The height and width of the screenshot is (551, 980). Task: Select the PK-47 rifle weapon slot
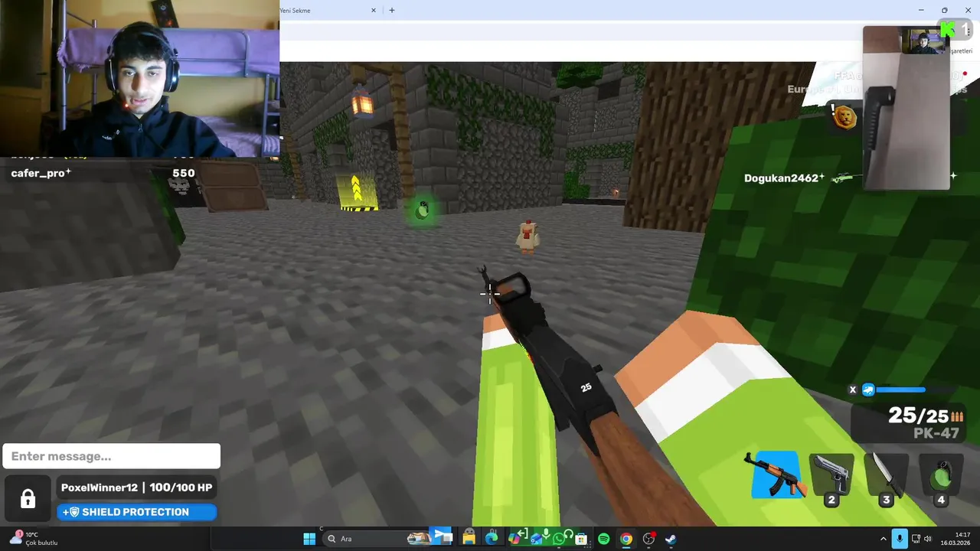[776, 475]
